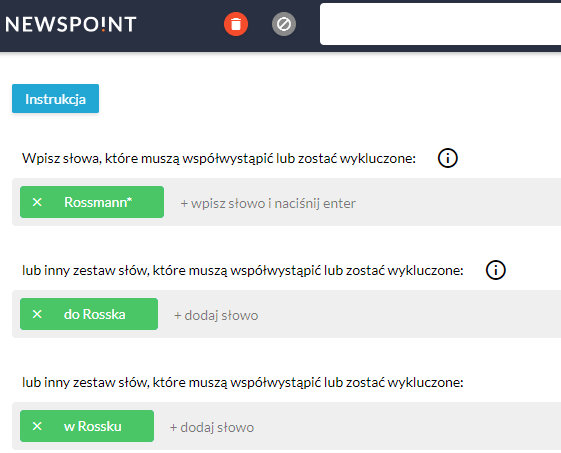Open the Instrukcja button
This screenshot has height=453, width=561.
click(x=55, y=99)
